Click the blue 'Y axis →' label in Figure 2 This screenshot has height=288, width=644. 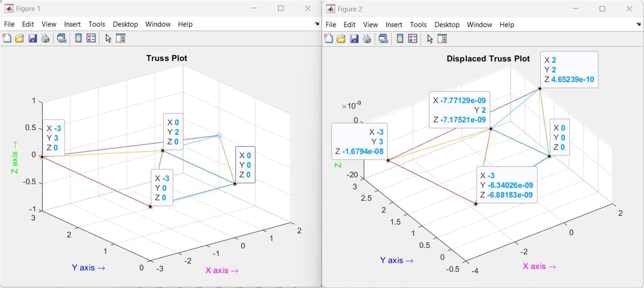click(x=397, y=260)
